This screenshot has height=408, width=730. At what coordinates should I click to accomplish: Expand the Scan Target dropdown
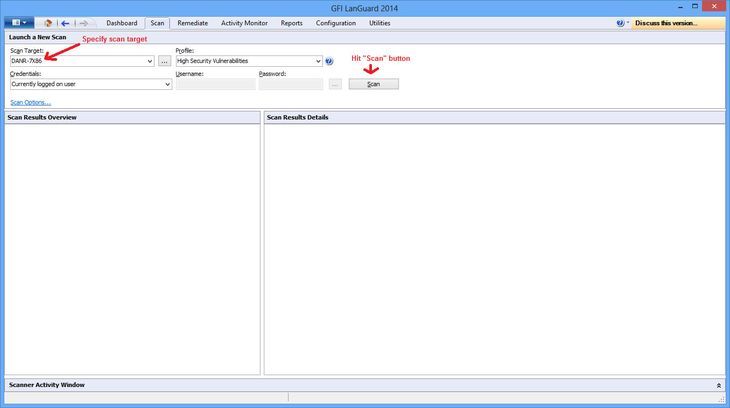[149, 61]
